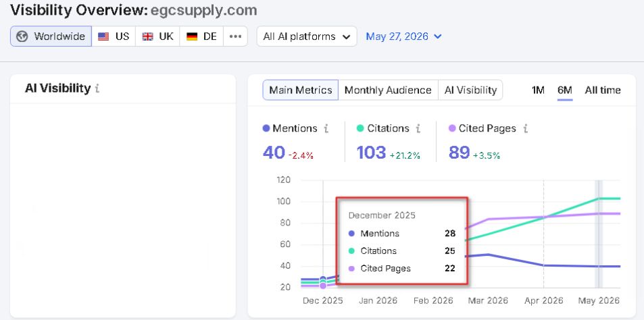Screen dimensions: 644x320
Task: Click the UK flag icon
Action: tap(147, 36)
